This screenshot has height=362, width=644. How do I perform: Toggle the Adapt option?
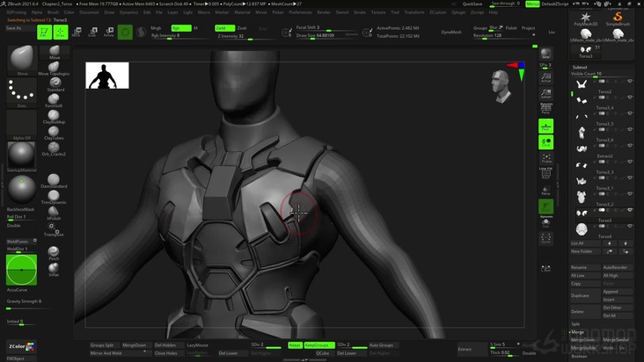(x=295, y=345)
